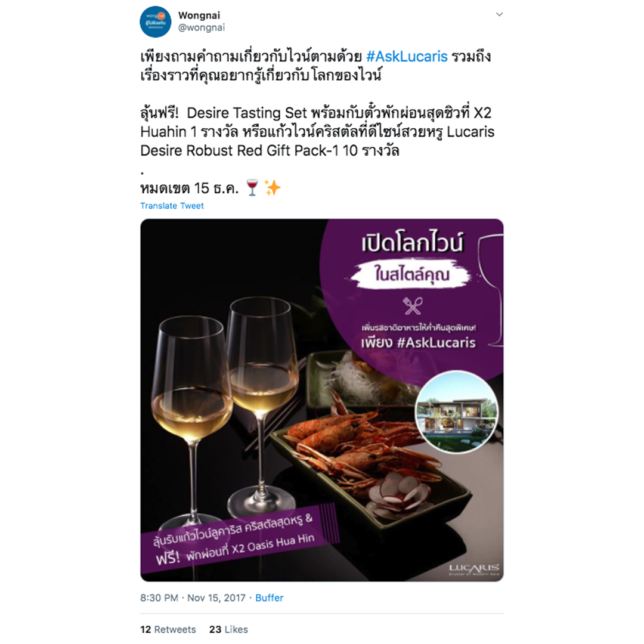View the 12 Retweets list
The width and height of the screenshot is (644, 644).
pyautogui.click(x=168, y=629)
